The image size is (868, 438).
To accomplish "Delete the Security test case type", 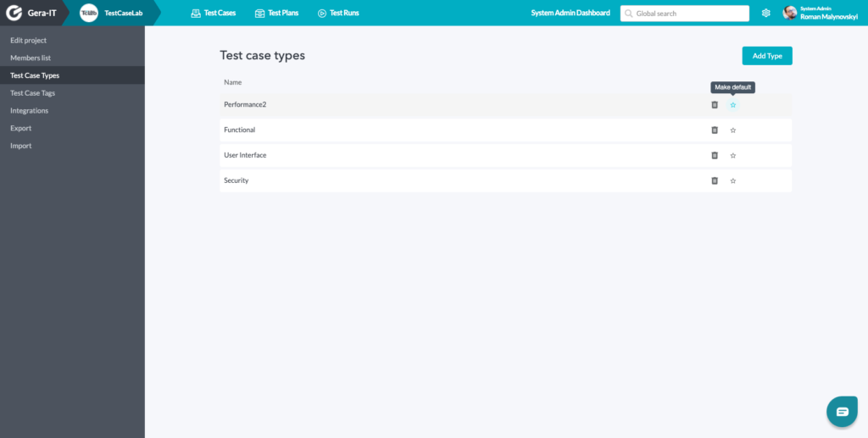I will pos(714,180).
